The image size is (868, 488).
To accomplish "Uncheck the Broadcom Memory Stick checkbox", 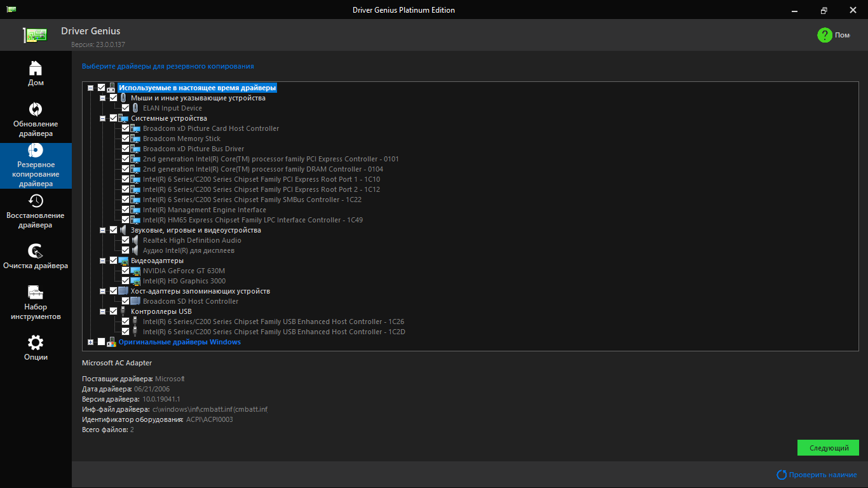I will (x=125, y=139).
